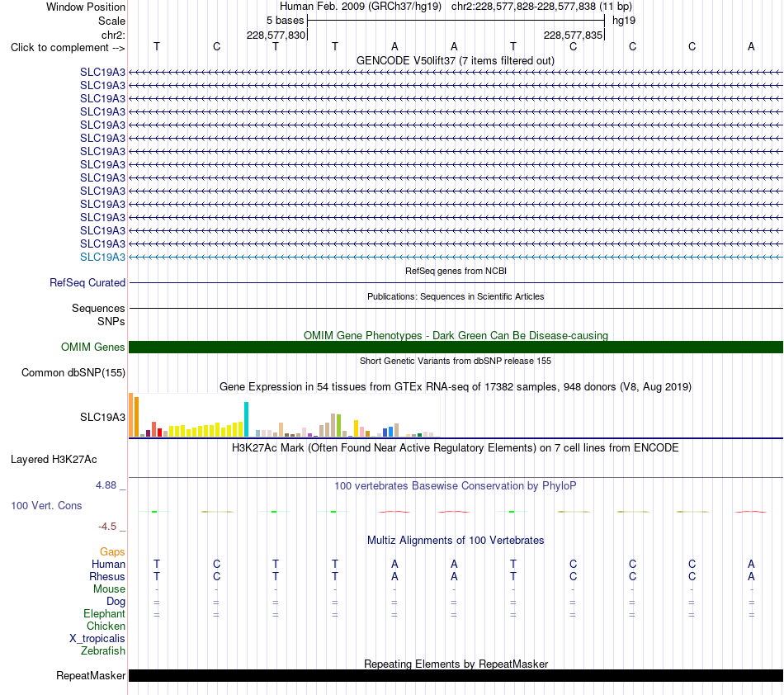Select the Mouse alignment row label
The width and height of the screenshot is (784, 695).
(x=109, y=589)
